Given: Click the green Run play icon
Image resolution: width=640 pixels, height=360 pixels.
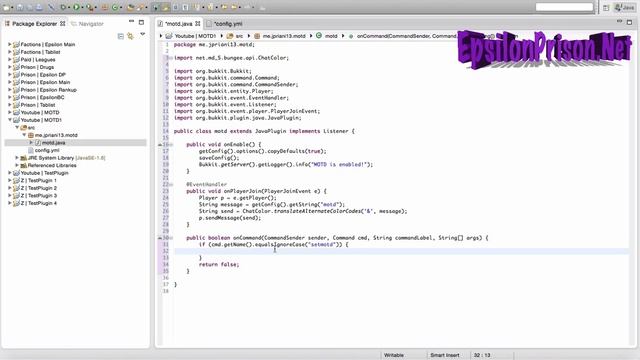Looking at the screenshot, I should coord(76,7).
